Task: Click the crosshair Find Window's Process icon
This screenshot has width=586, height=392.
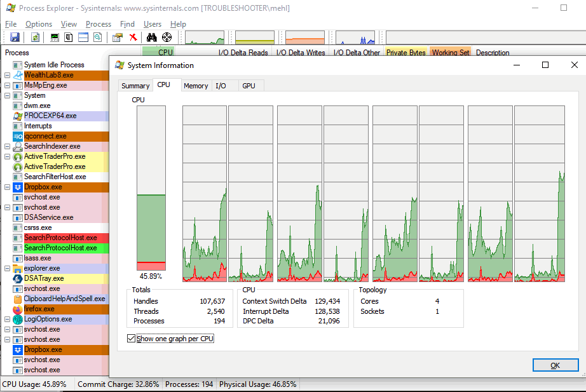Action: coord(167,37)
